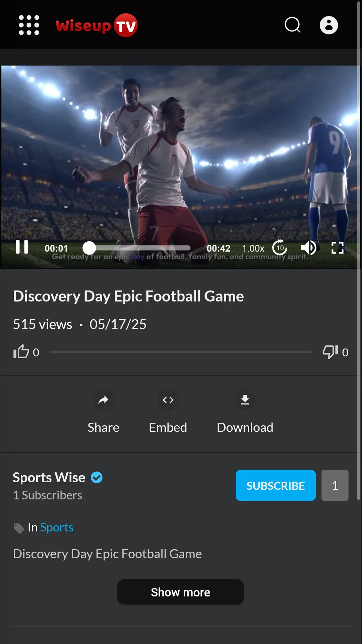Click the 00:42 video duration label
Image resolution: width=362 pixels, height=644 pixels.
[x=219, y=248]
